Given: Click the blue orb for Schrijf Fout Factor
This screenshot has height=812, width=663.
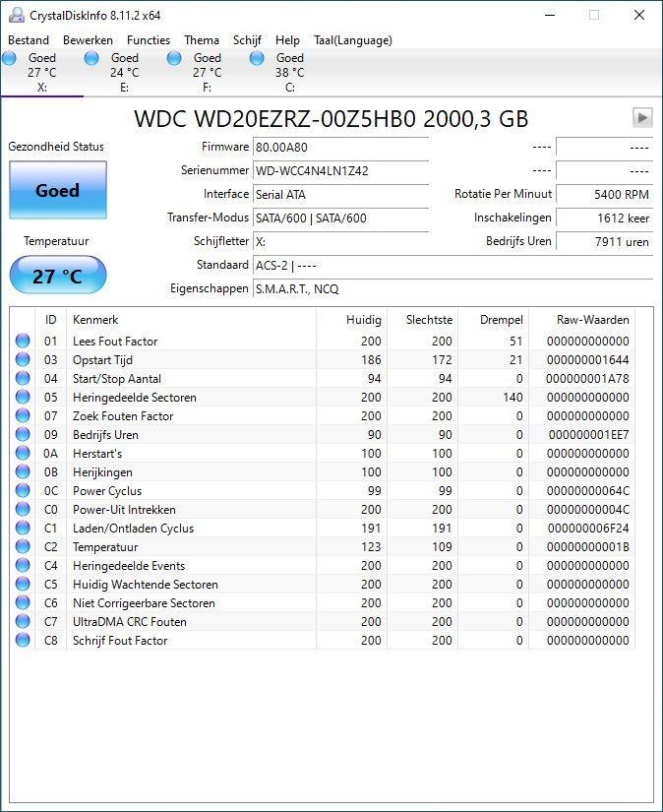Looking at the screenshot, I should tap(23, 640).
